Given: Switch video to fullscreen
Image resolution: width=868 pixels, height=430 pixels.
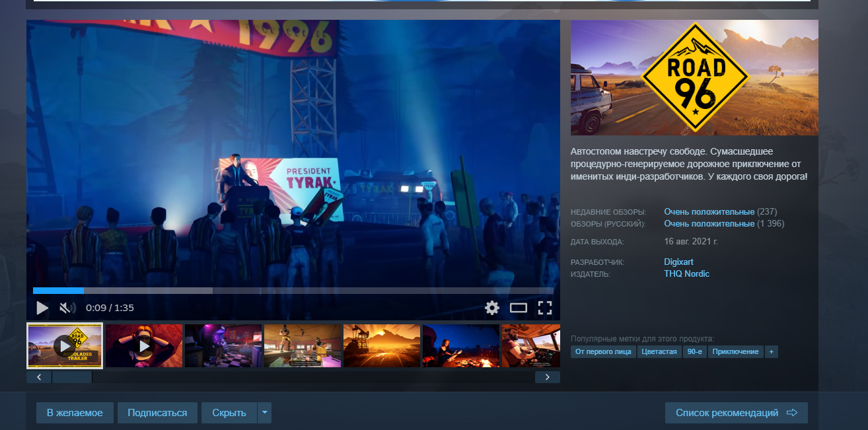Looking at the screenshot, I should pos(544,308).
